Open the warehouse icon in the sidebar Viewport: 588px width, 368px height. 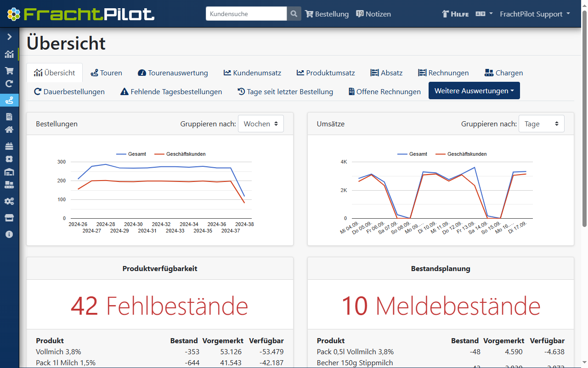click(9, 172)
